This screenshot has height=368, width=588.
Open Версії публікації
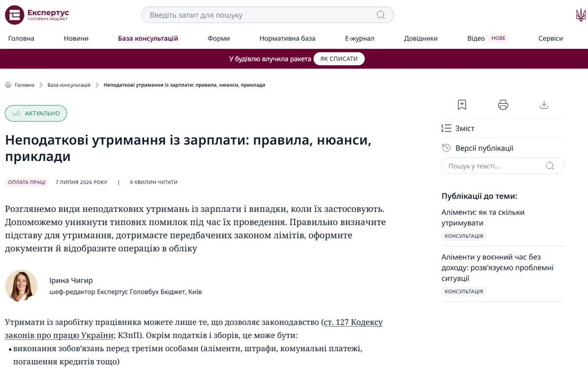coord(484,148)
